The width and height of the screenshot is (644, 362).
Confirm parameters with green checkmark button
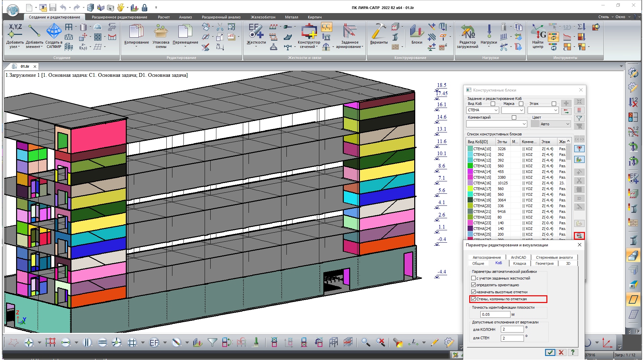(x=550, y=352)
